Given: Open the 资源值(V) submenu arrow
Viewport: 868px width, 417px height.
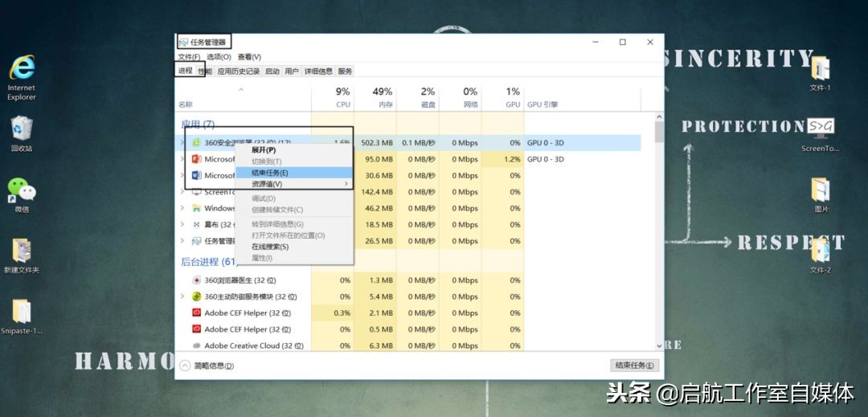Looking at the screenshot, I should pyautogui.click(x=346, y=184).
